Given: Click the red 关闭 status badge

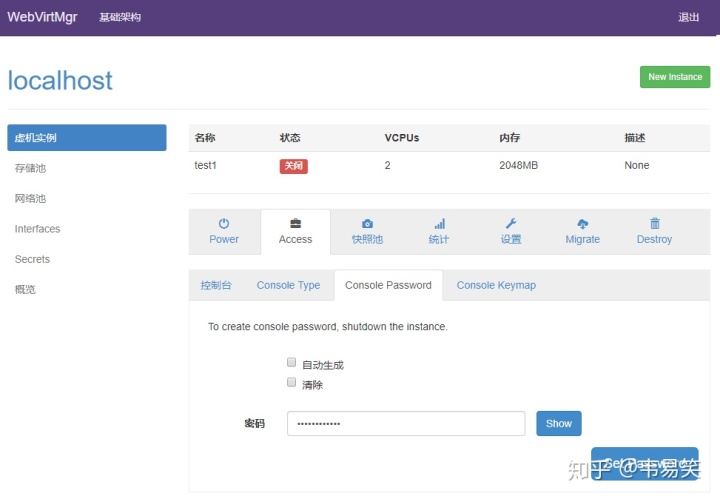Looking at the screenshot, I should point(293,166).
